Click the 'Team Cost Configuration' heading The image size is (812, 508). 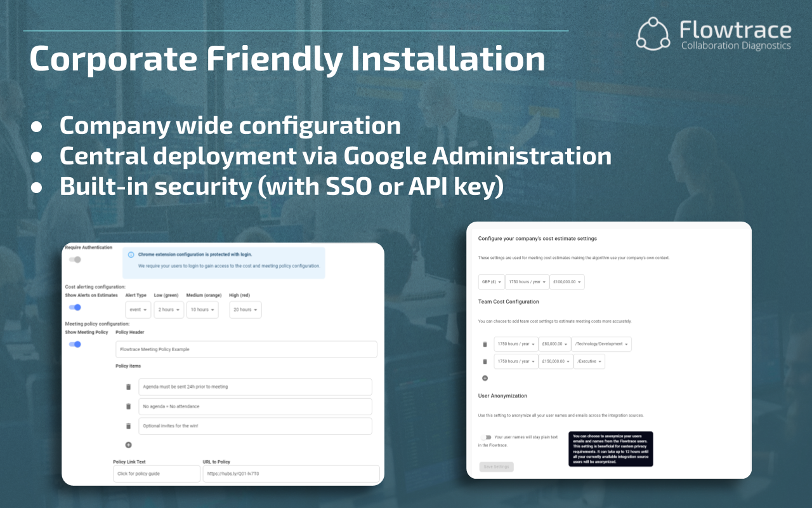point(509,302)
